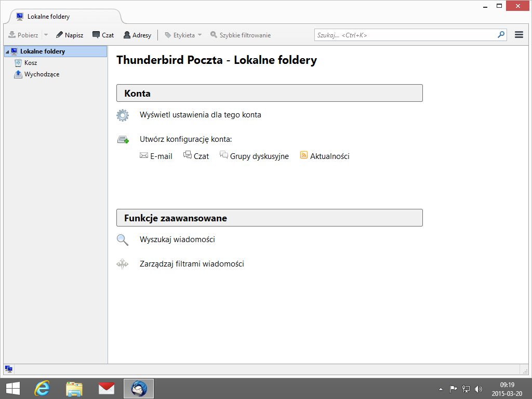This screenshot has height=399, width=532.
Task: Open File Explorer from the taskbar
Action: (x=74, y=389)
